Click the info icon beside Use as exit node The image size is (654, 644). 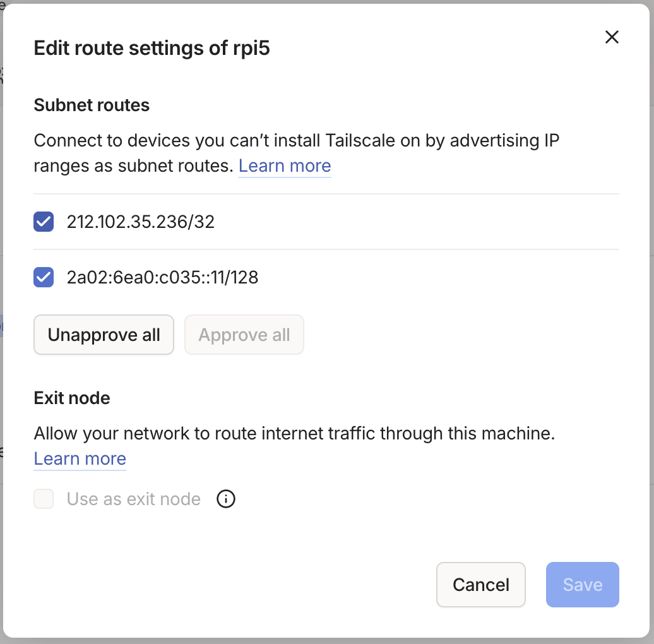(x=225, y=499)
